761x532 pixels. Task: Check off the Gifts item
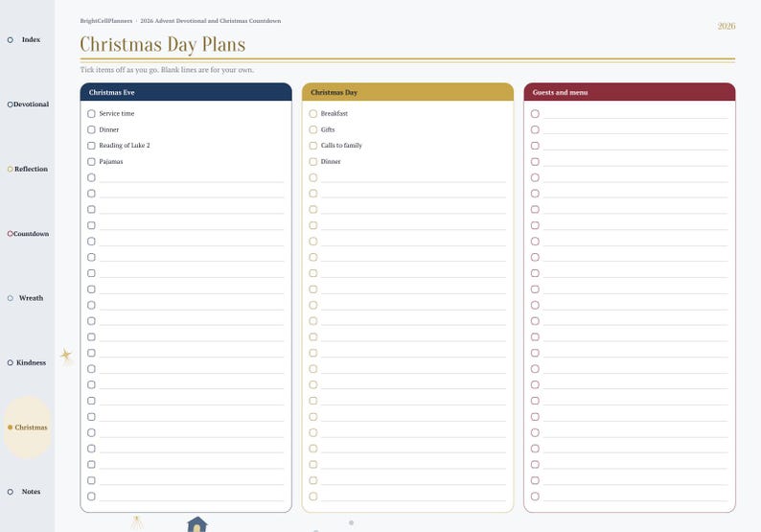313,129
